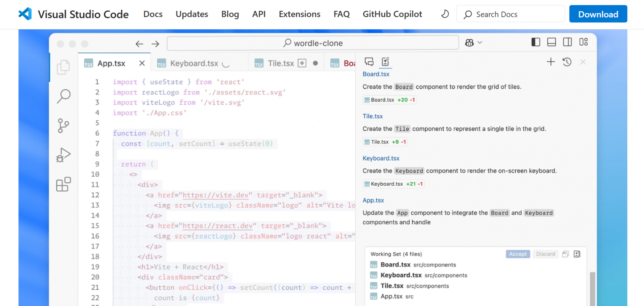Click the forward navigation arrow
The image size is (644, 306).
(x=156, y=43)
